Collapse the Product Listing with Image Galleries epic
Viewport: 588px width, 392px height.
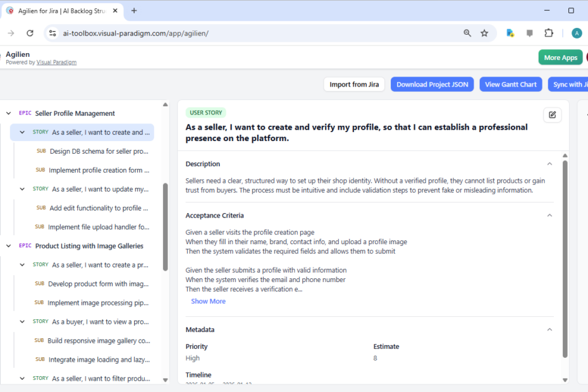(9, 246)
